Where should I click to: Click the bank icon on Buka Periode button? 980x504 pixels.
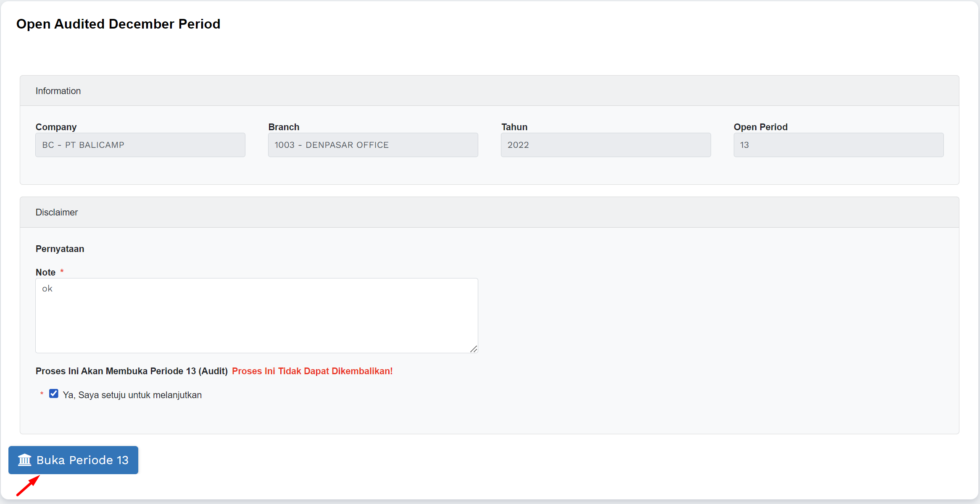25,460
